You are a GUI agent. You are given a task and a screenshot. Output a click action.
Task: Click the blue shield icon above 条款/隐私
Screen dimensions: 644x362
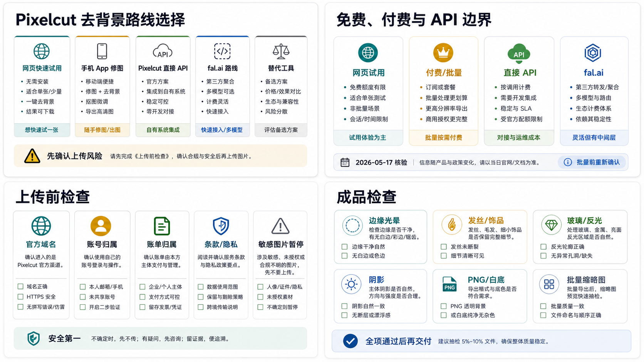(x=221, y=226)
